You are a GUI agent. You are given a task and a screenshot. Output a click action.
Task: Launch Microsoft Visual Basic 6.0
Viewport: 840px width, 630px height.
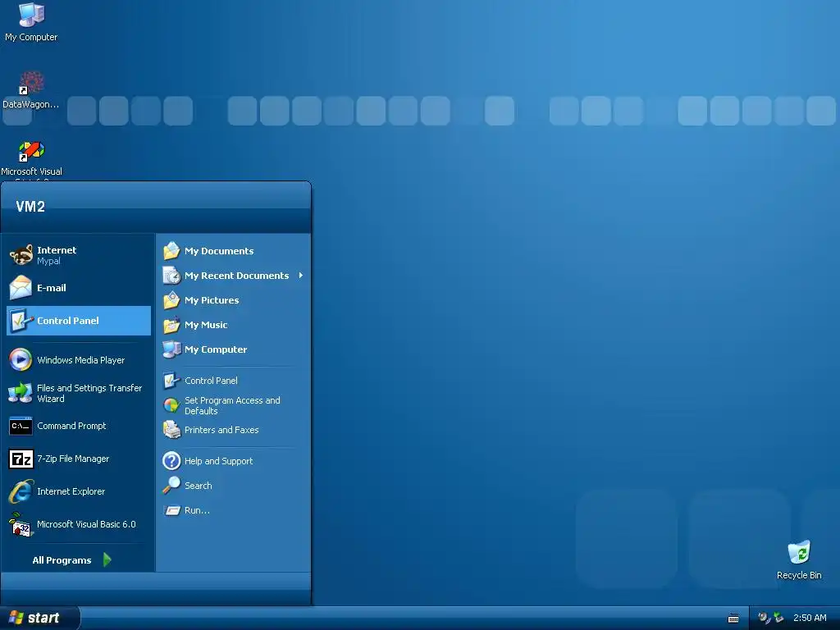[x=79, y=524]
